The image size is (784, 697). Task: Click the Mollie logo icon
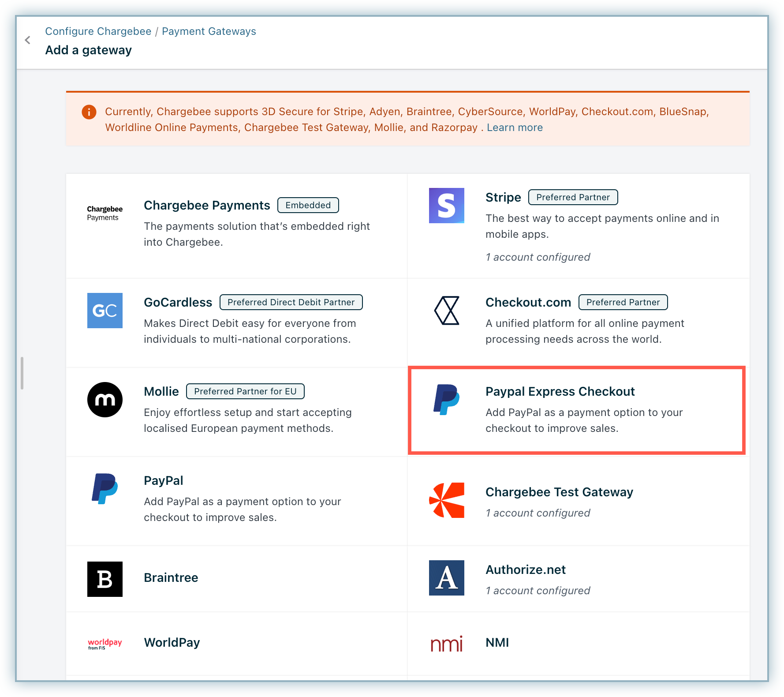pyautogui.click(x=105, y=400)
